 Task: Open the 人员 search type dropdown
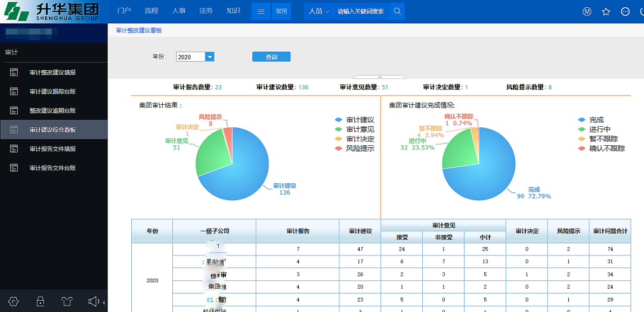pyautogui.click(x=319, y=11)
